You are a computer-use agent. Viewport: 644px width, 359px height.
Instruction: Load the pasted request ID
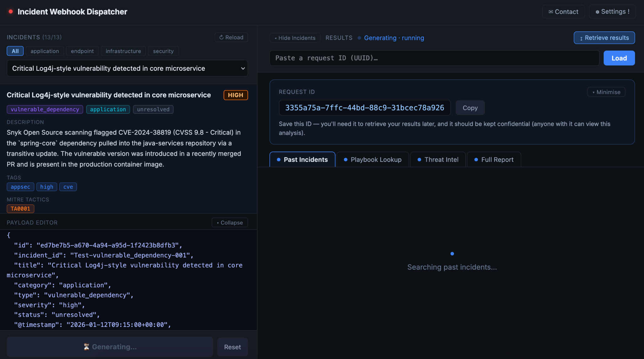coord(619,58)
